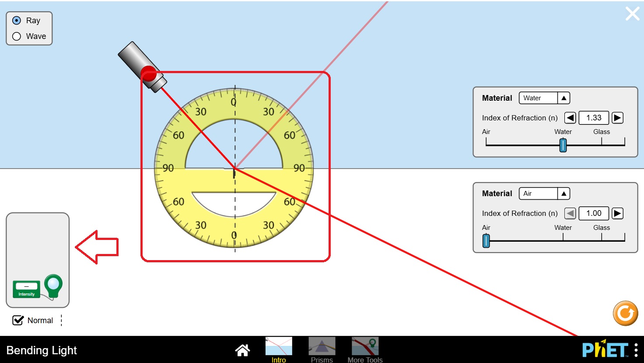The width and height of the screenshot is (644, 363).
Task: Select the Wave radio button
Action: tap(17, 36)
